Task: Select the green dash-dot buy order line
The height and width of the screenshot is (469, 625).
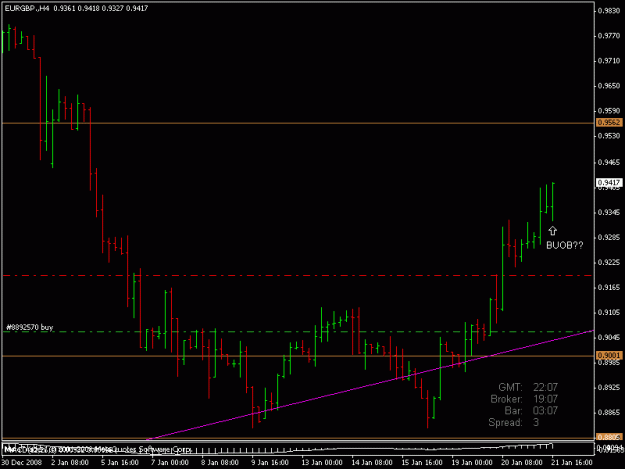Action: click(297, 332)
